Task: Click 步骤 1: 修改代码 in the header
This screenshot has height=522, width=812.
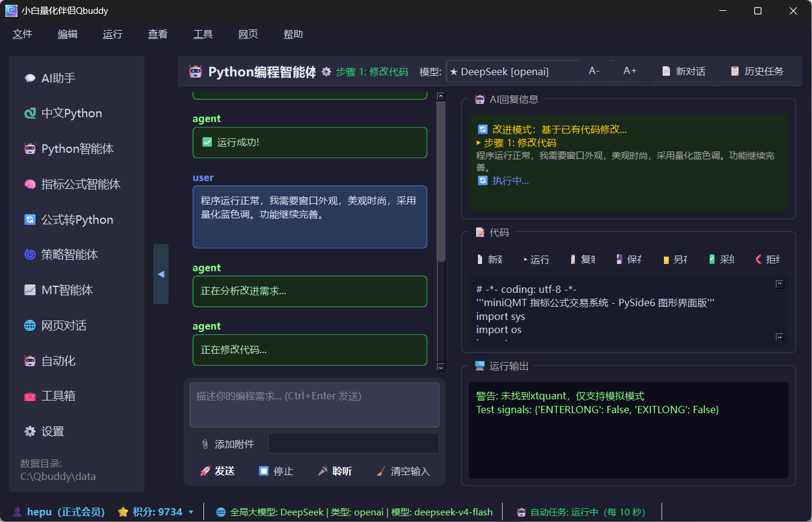Action: (372, 72)
